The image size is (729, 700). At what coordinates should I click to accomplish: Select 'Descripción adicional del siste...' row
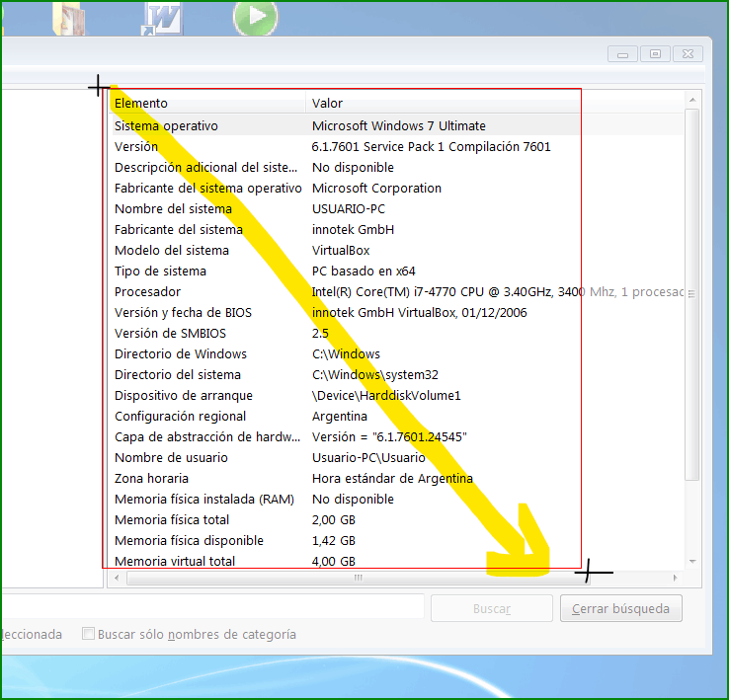(396, 167)
